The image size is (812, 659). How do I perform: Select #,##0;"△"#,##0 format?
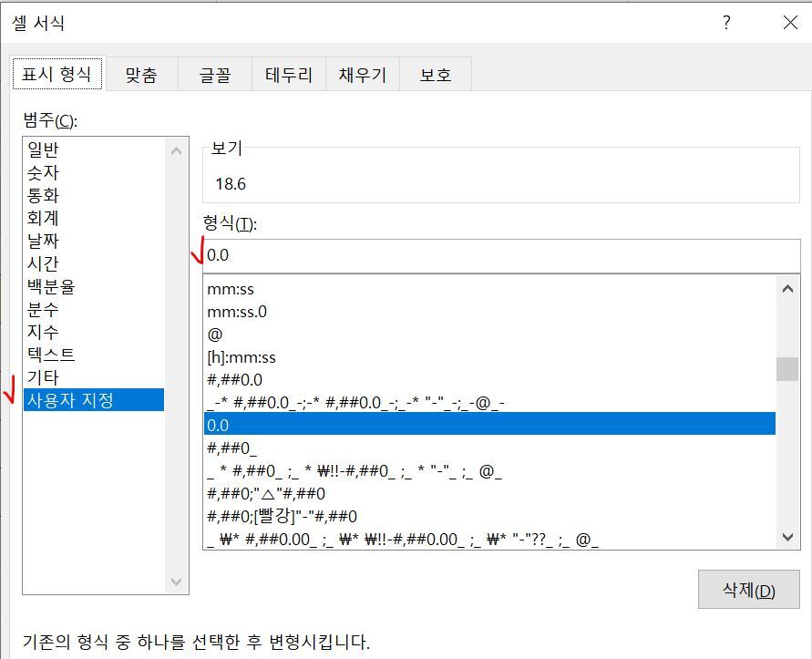[489, 493]
